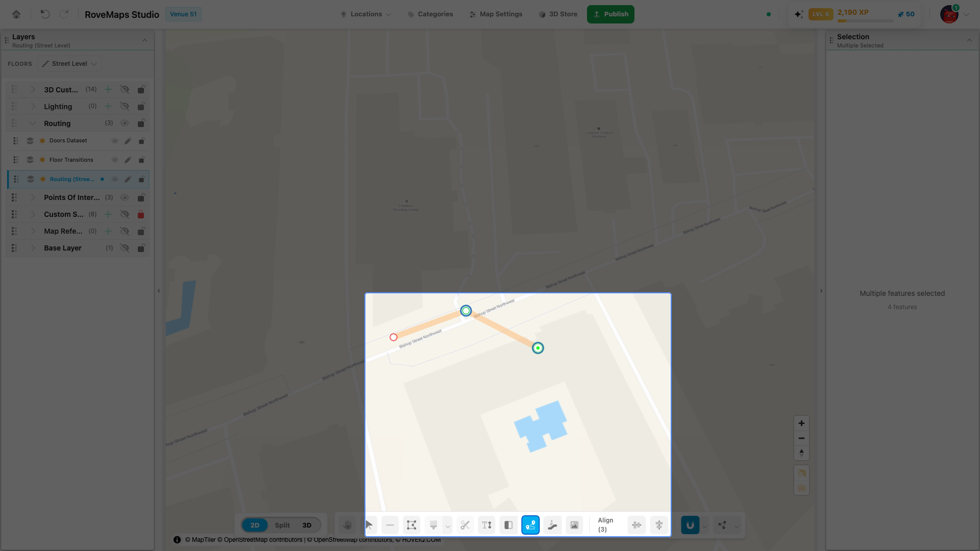
Task: Collapse the Routing layer group
Action: (33, 123)
